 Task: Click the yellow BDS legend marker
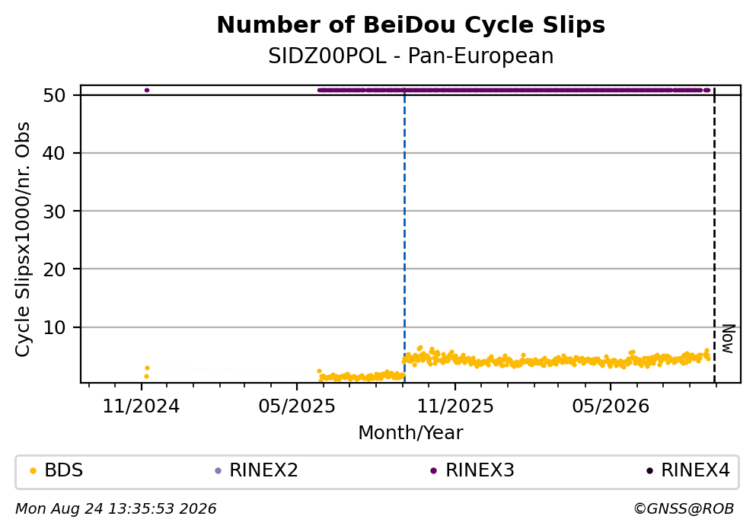[x=33, y=471]
